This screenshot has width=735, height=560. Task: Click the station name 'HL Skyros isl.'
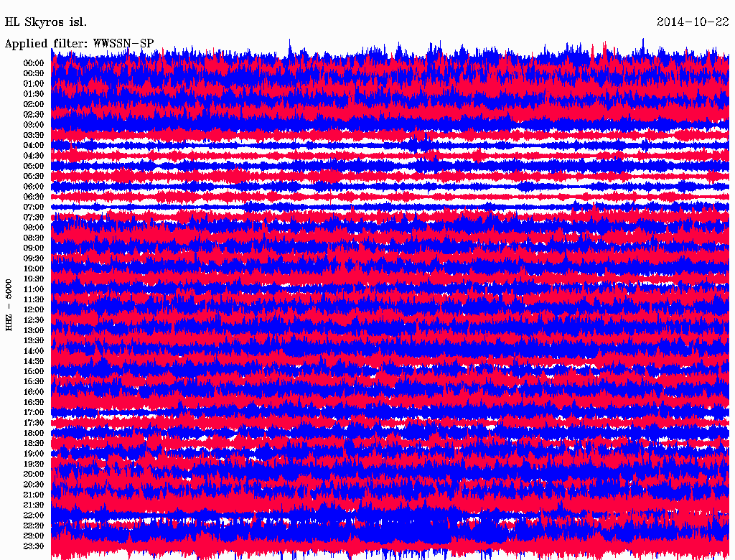[45, 22]
